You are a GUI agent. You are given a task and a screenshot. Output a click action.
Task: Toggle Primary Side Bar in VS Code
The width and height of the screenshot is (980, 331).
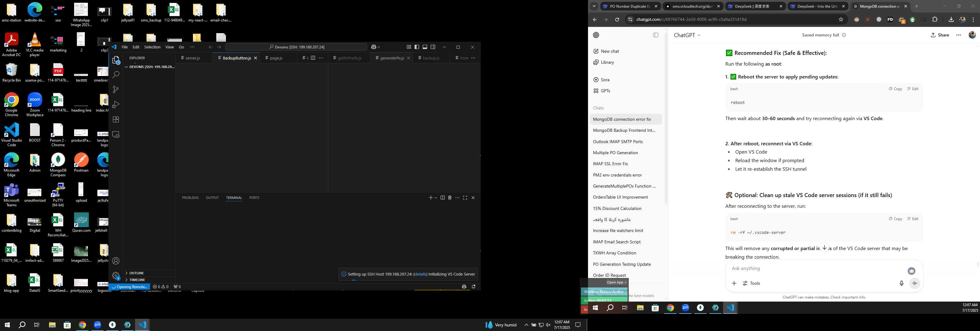click(417, 47)
